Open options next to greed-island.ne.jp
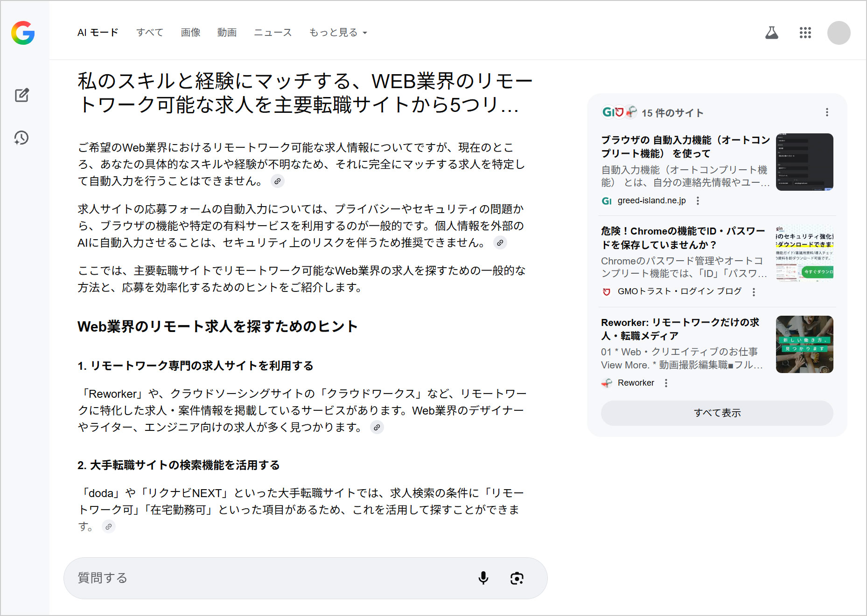867x616 pixels. click(x=698, y=200)
